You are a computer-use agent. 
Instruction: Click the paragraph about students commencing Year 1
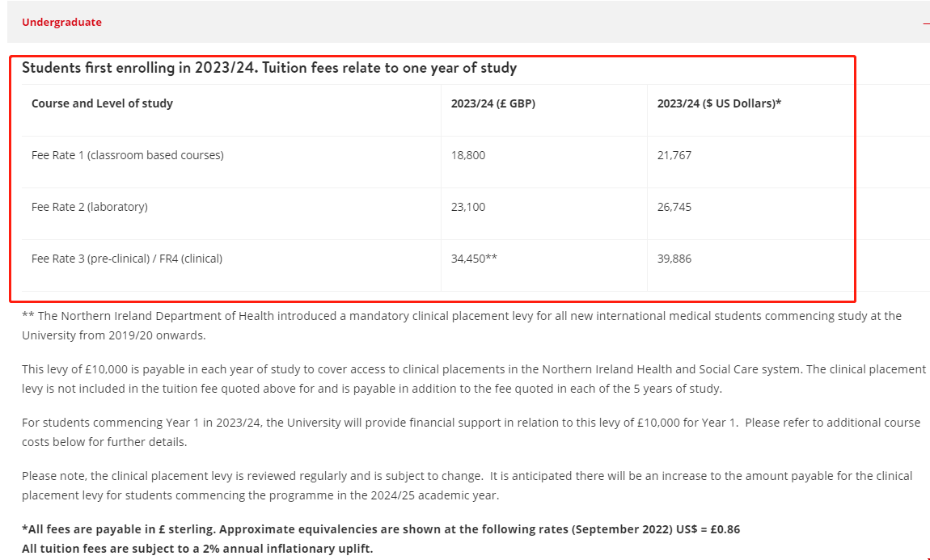[x=471, y=432]
